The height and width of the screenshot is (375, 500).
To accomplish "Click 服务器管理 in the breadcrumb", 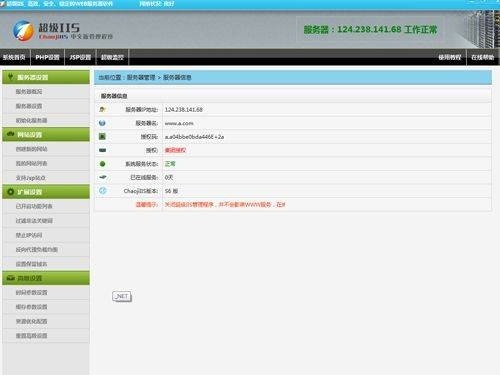I will pos(141,77).
